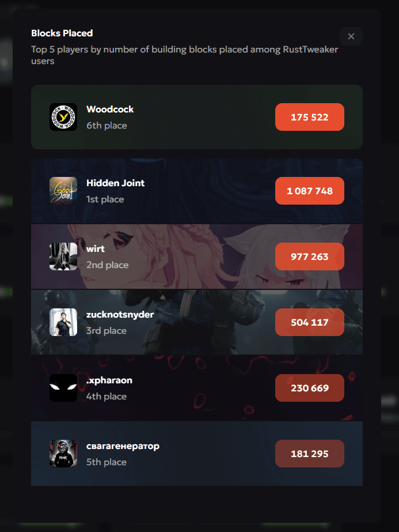The image size is (399, 532).
Task: Select wirt's black and white avatar
Action: click(x=63, y=256)
